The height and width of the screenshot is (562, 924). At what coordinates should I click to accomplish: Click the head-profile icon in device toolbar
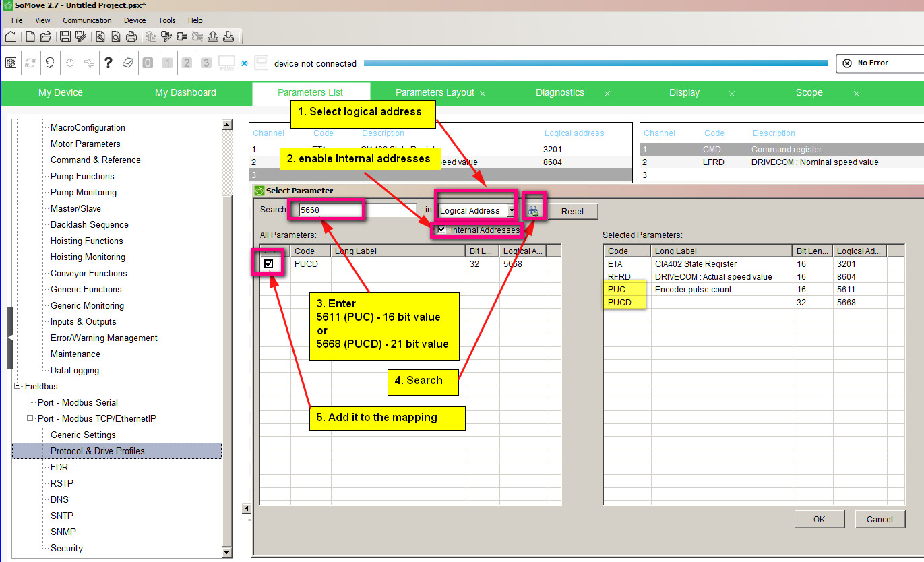pyautogui.click(x=50, y=63)
